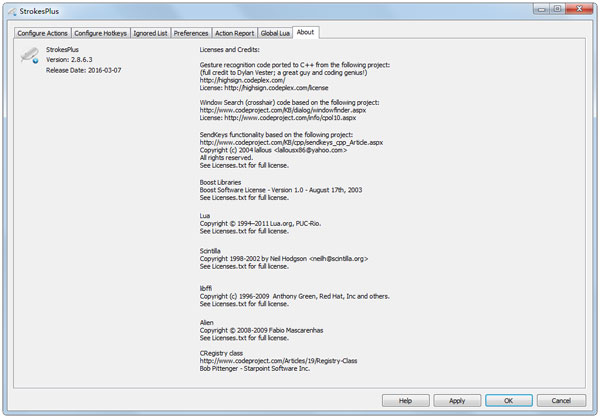
Task: Click the Lua.org, PUC-Rio copyright line
Action: (x=260, y=224)
